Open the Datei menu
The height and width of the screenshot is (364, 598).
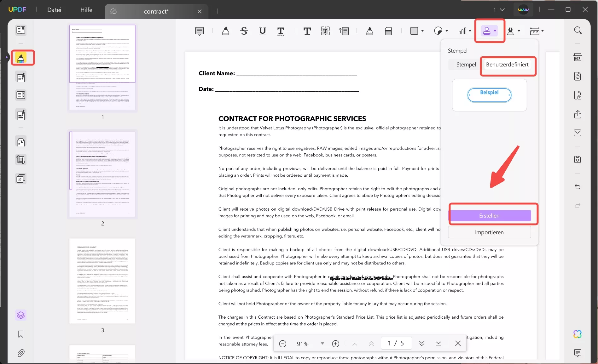click(x=54, y=10)
